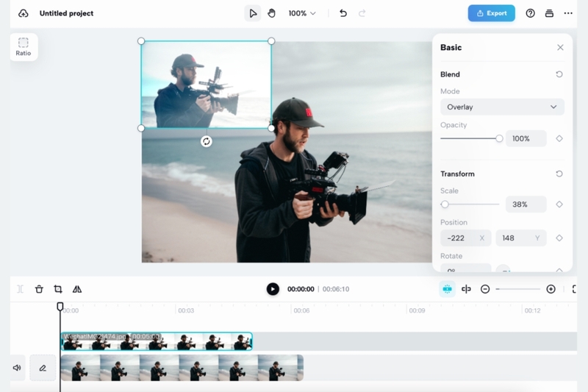Click the top-left resize handle of overlay
588x392 pixels.
141,41
